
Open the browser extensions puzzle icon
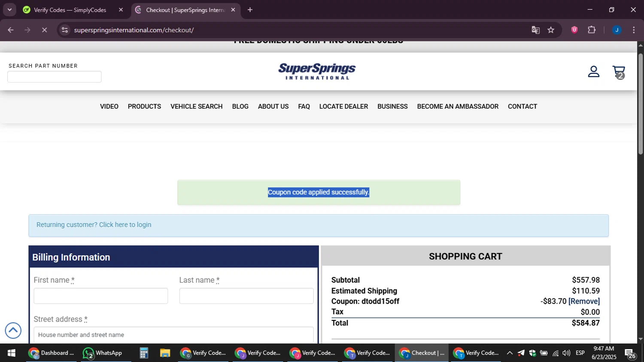(x=592, y=30)
